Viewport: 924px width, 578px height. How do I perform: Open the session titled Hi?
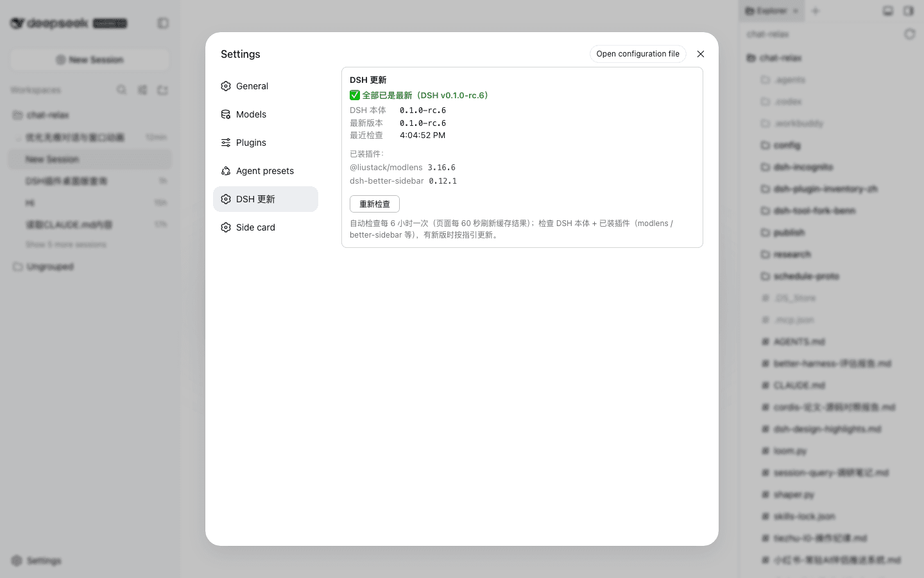point(90,203)
